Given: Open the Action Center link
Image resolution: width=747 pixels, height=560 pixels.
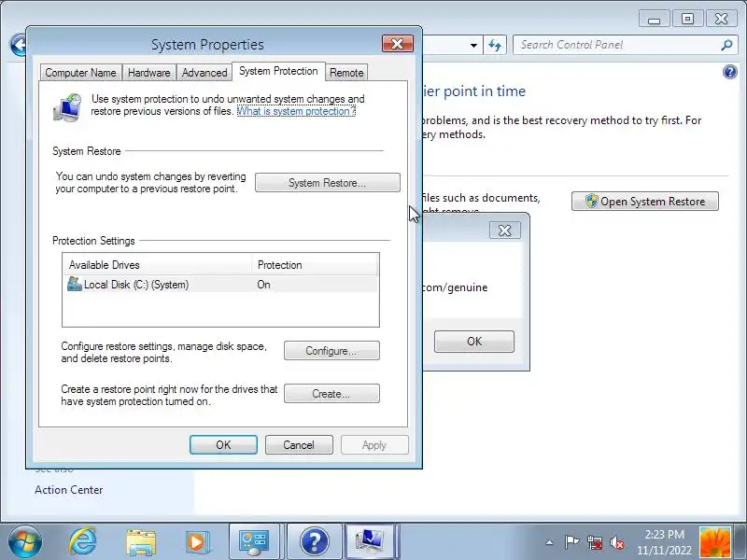Looking at the screenshot, I should [x=68, y=490].
